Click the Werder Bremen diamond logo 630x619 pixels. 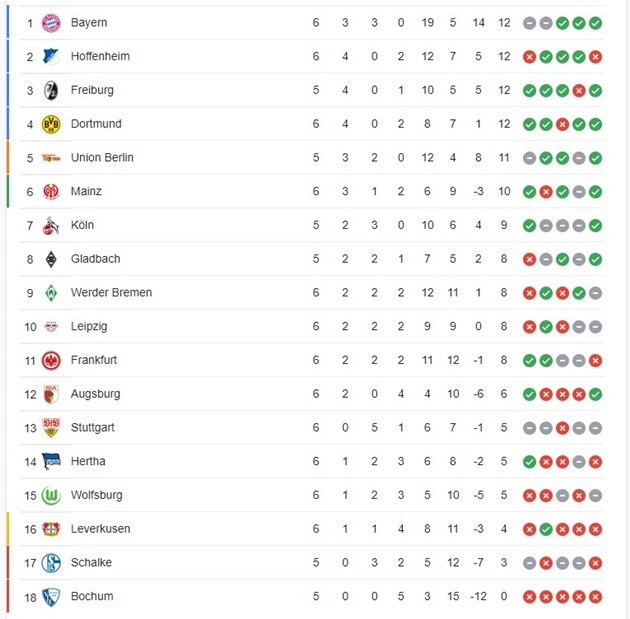click(x=51, y=293)
